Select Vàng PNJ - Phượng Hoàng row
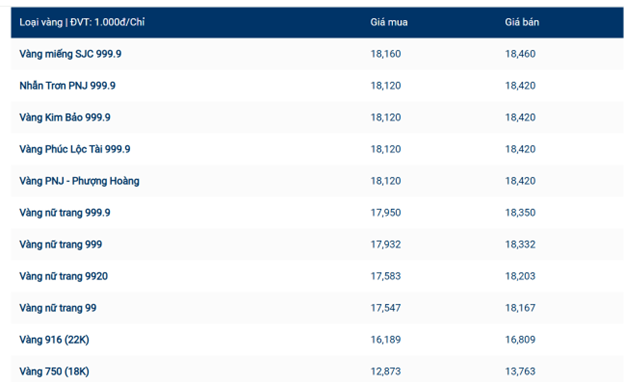Screen dimensions: 624x382 pyautogui.click(x=317, y=181)
